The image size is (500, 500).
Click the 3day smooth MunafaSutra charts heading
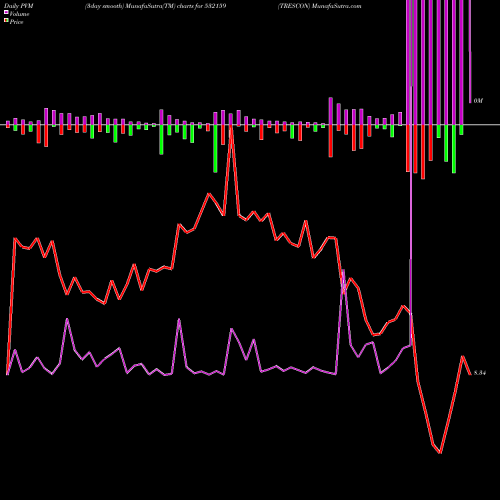point(156,6)
